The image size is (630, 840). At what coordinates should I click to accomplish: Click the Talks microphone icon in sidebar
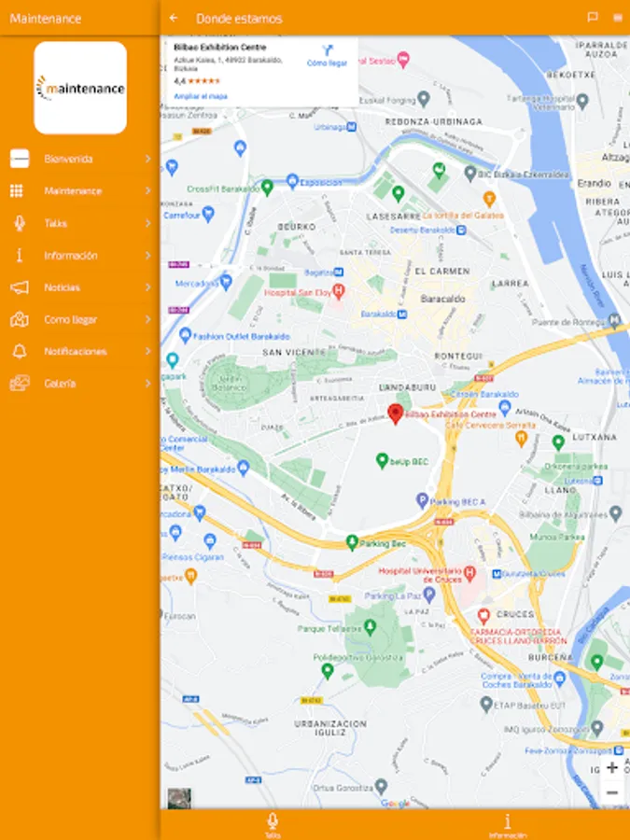(x=20, y=223)
